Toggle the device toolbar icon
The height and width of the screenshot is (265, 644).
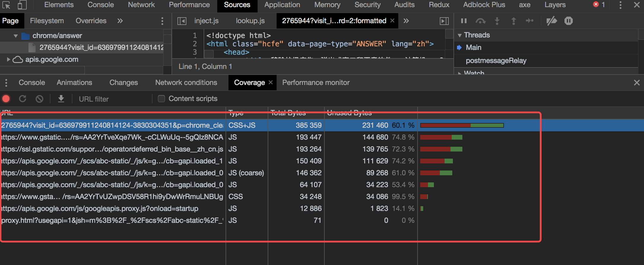tap(22, 5)
